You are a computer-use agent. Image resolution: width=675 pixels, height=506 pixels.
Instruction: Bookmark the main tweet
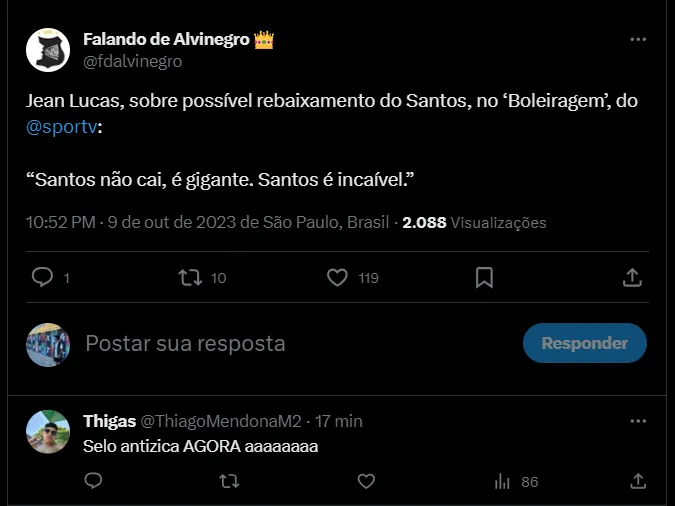(484, 277)
